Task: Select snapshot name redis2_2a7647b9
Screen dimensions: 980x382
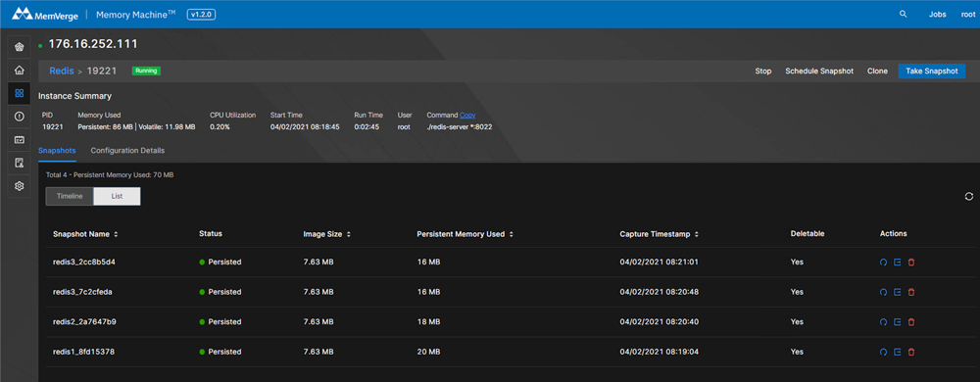Action: click(x=84, y=322)
